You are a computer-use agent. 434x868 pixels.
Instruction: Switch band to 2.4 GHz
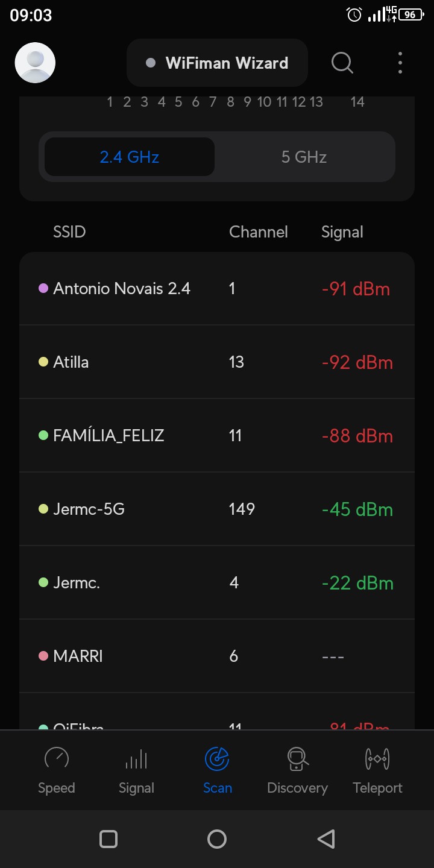130,157
